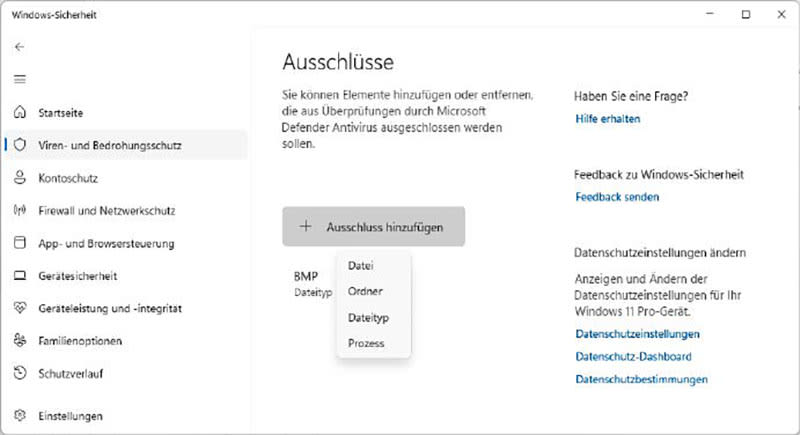Click the Familienoptionen people icon
The image size is (800, 435).
[19, 341]
